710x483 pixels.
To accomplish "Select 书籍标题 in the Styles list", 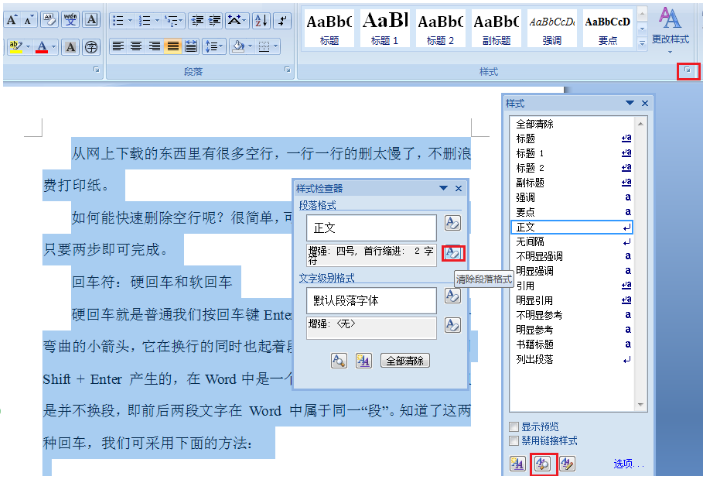I will click(x=571, y=344).
